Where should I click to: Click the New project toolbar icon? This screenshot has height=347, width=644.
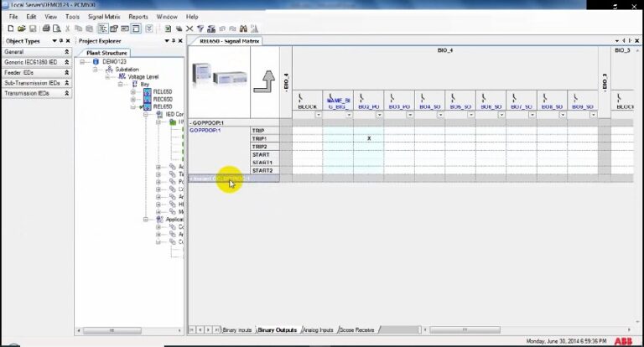(11, 28)
